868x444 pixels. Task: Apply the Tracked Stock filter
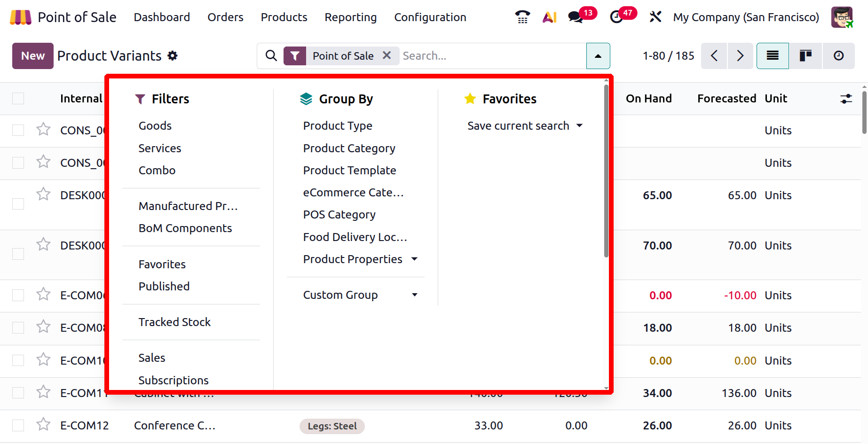pyautogui.click(x=174, y=322)
